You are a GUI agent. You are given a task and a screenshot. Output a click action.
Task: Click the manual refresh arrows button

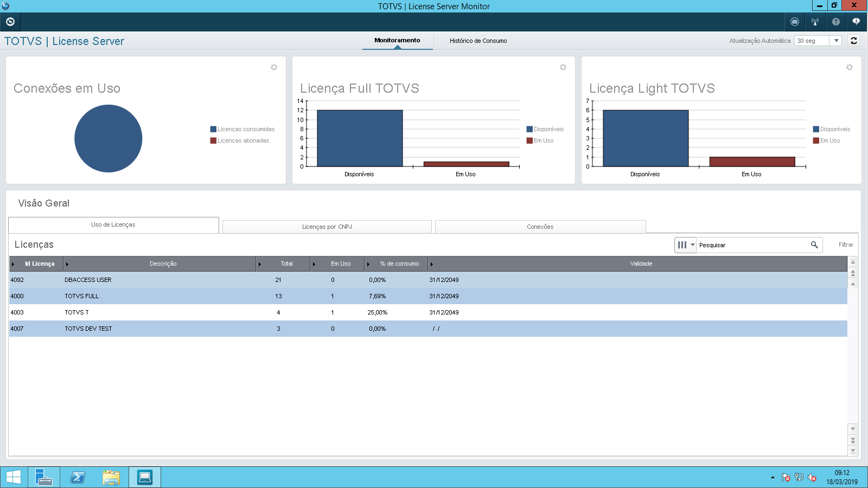pos(854,41)
